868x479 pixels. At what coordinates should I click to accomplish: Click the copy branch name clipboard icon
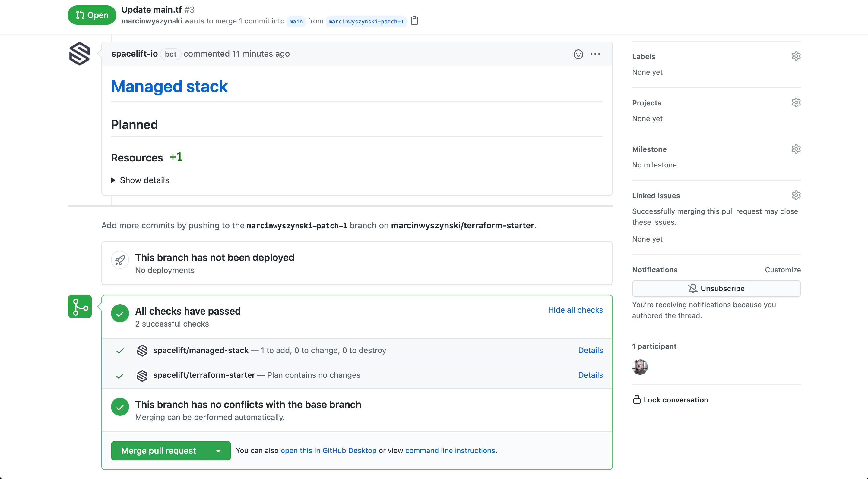pos(414,21)
